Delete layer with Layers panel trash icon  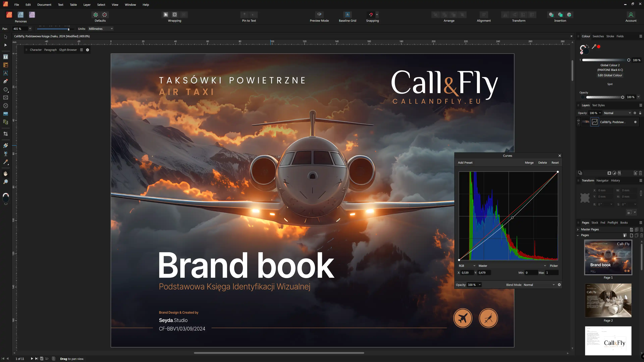click(x=640, y=173)
